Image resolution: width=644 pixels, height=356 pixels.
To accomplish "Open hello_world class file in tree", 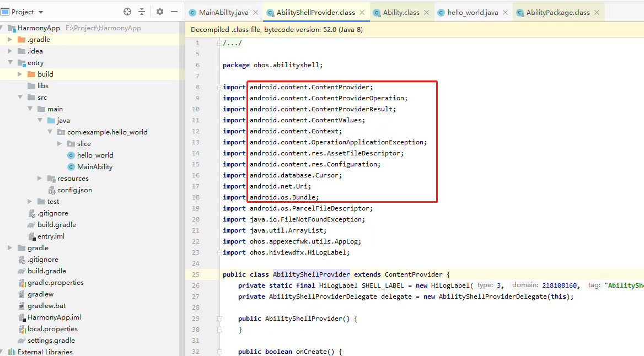I will [x=95, y=155].
